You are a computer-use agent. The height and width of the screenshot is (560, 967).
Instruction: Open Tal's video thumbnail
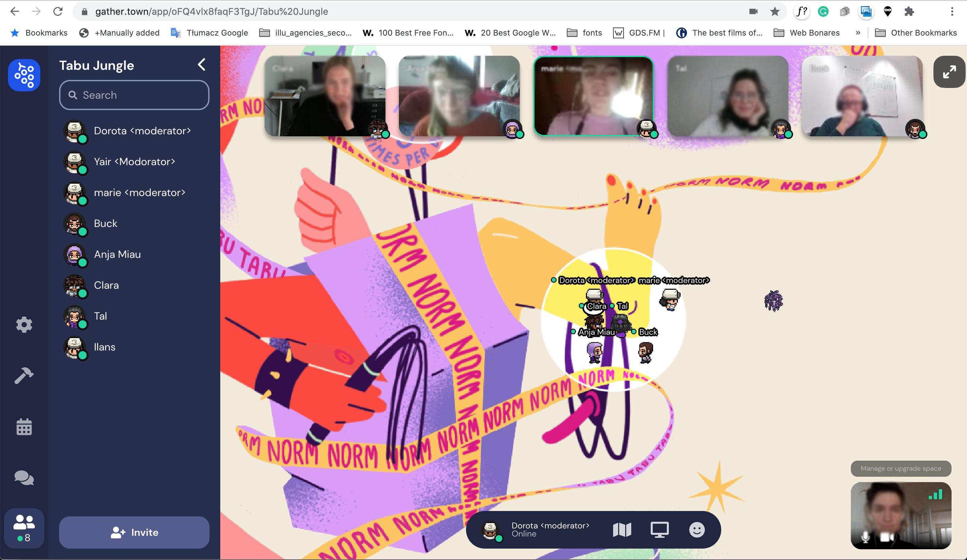click(x=728, y=96)
